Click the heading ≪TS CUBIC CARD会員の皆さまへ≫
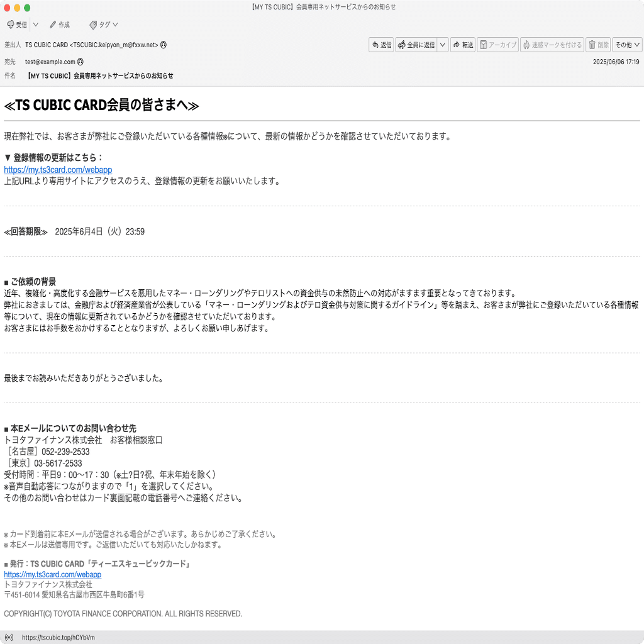This screenshot has width=644, height=644. click(x=101, y=105)
